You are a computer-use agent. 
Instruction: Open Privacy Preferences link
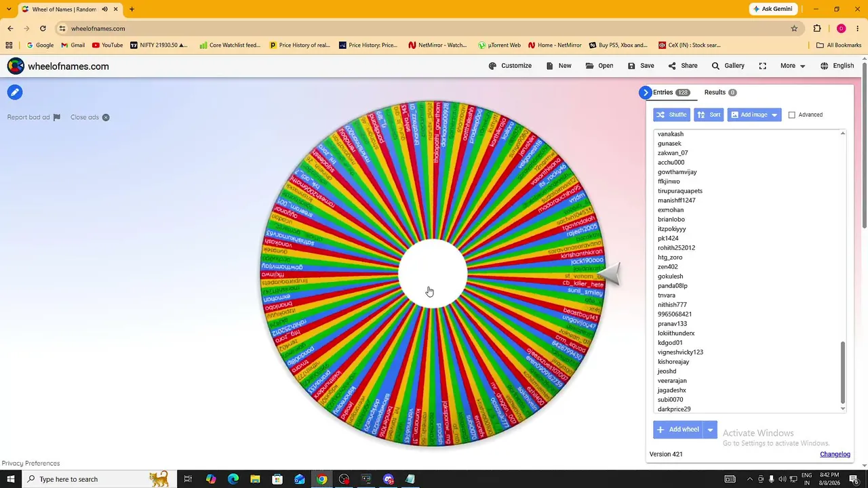(x=31, y=463)
